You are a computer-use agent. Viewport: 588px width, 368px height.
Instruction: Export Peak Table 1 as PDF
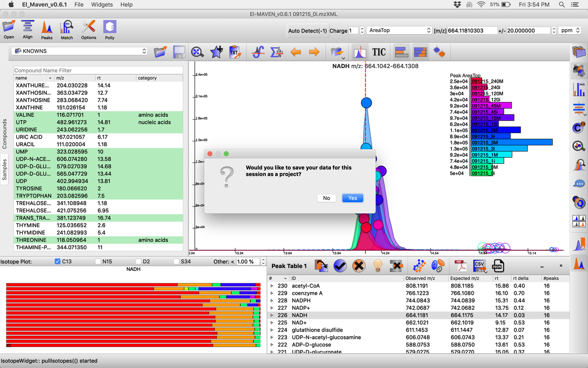coord(460,266)
